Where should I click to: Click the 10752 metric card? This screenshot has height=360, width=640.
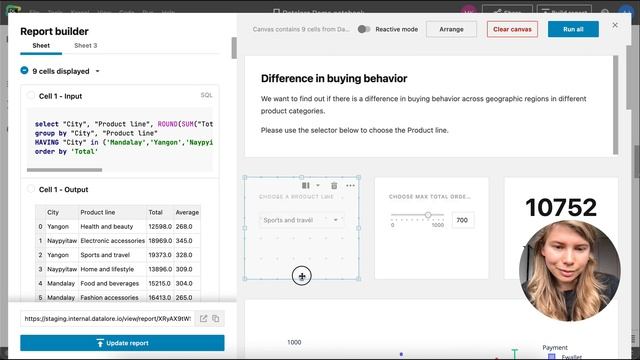click(x=561, y=207)
